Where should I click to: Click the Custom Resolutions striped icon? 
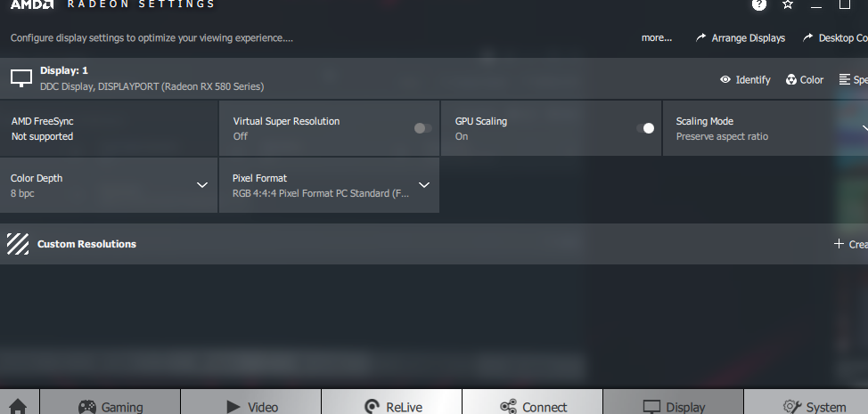point(18,244)
